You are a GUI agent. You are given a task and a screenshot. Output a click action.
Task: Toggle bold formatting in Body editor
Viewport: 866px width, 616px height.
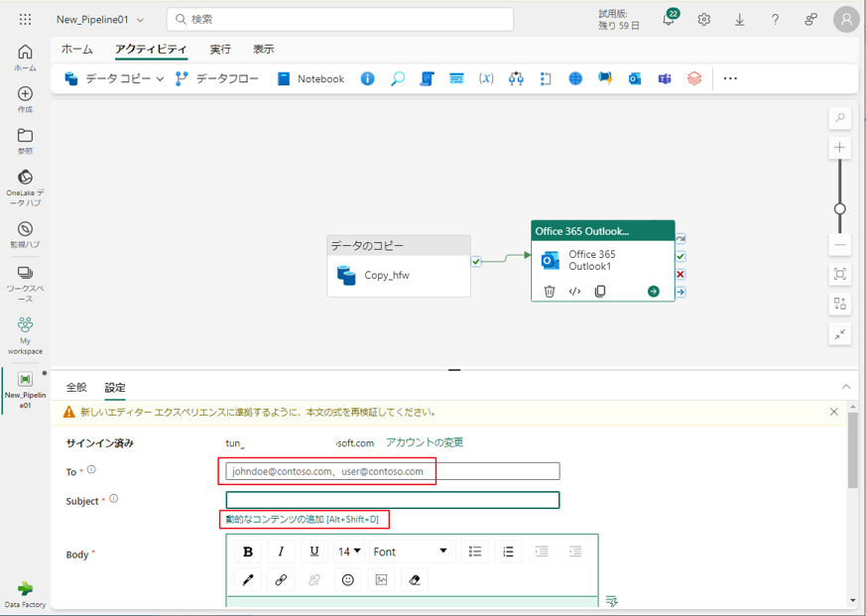click(248, 552)
